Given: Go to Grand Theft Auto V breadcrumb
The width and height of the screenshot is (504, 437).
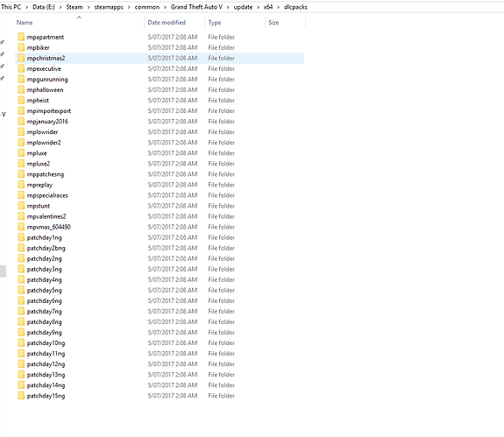Looking at the screenshot, I should point(196,7).
